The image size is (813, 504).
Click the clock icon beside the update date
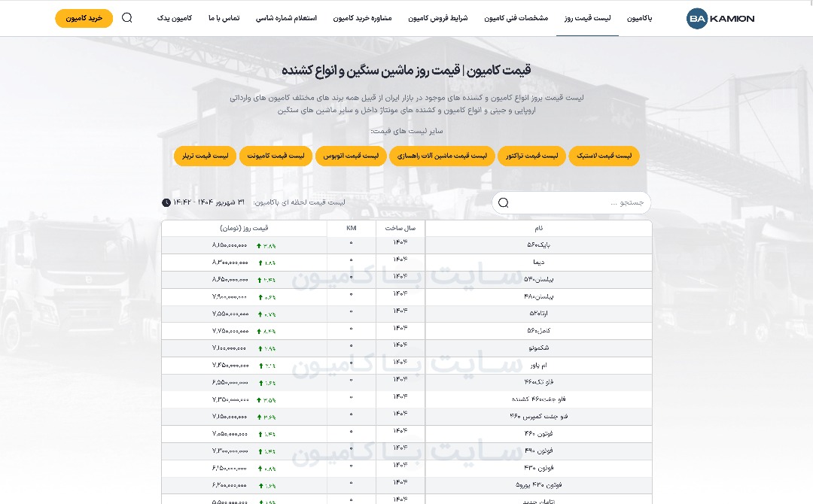[x=166, y=202]
